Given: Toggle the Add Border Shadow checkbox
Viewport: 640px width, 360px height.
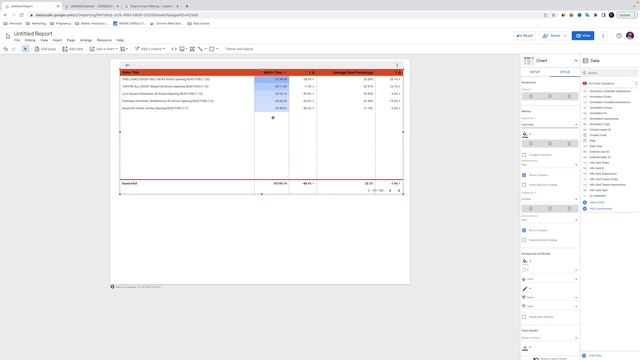Looking at the screenshot, I should 524,317.
